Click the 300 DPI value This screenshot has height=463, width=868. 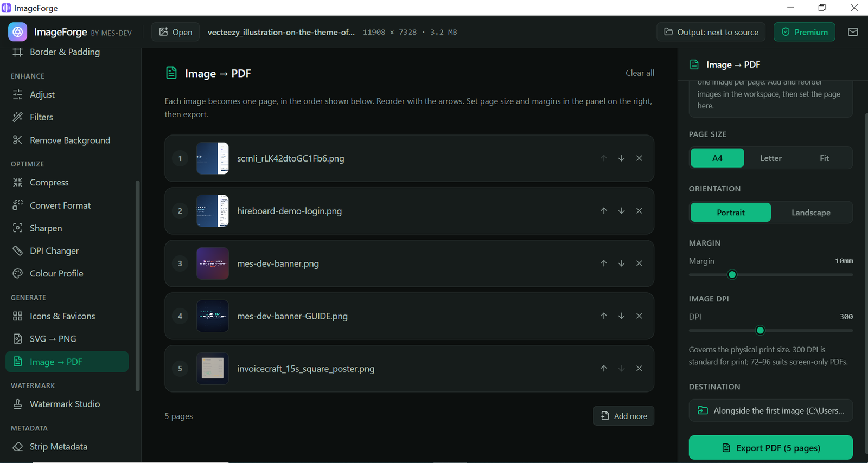point(846,317)
